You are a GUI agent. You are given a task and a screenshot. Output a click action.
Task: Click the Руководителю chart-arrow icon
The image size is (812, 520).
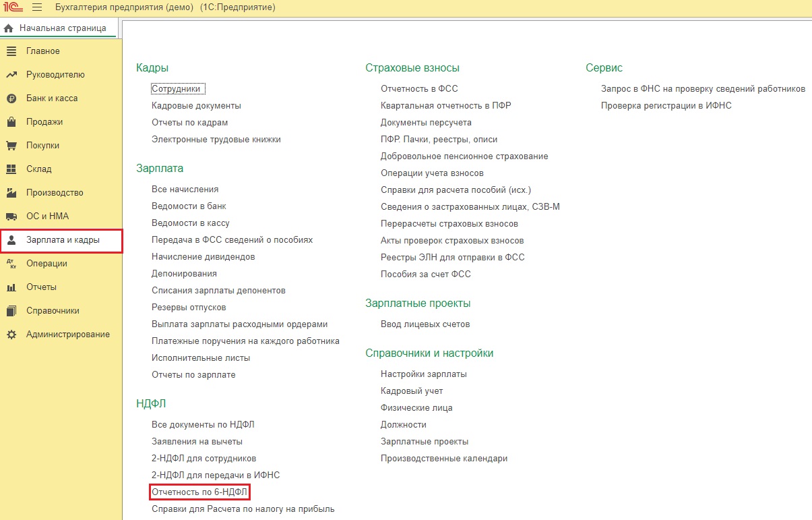tap(11, 75)
